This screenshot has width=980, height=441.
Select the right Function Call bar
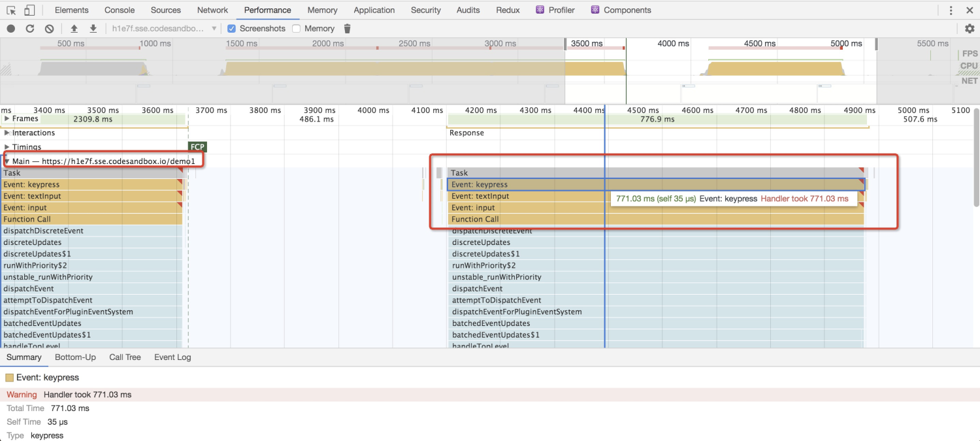pyautogui.click(x=656, y=220)
